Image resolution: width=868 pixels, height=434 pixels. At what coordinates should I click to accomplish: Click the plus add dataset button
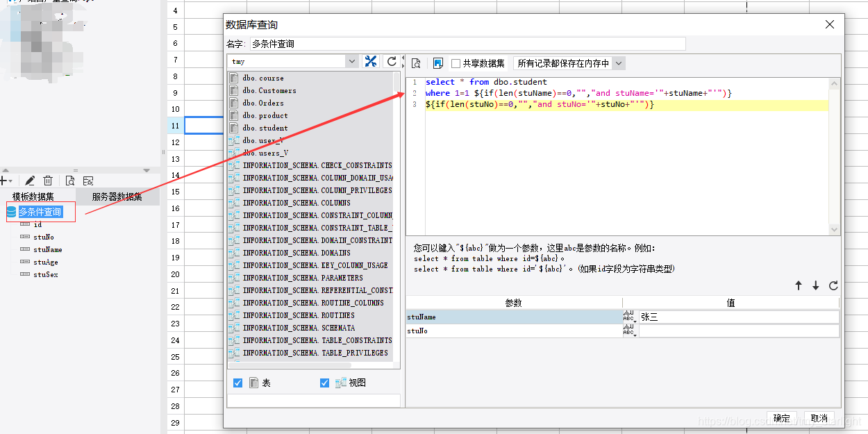coord(3,181)
